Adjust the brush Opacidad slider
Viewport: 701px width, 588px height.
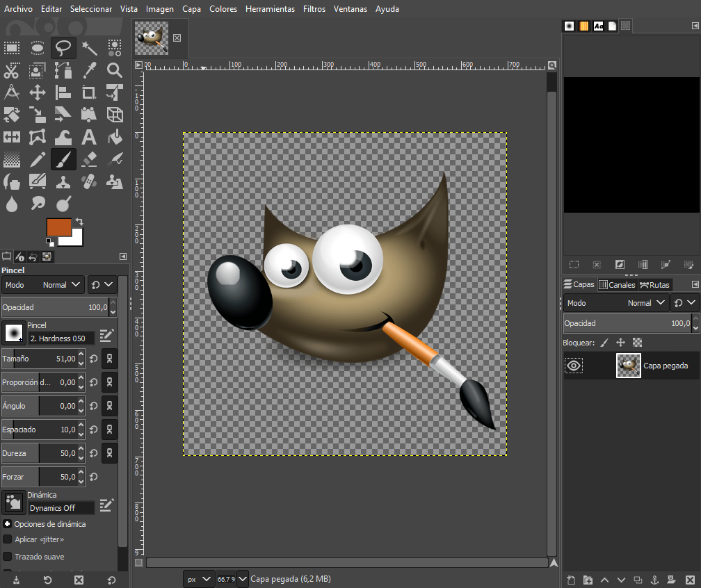[56, 307]
